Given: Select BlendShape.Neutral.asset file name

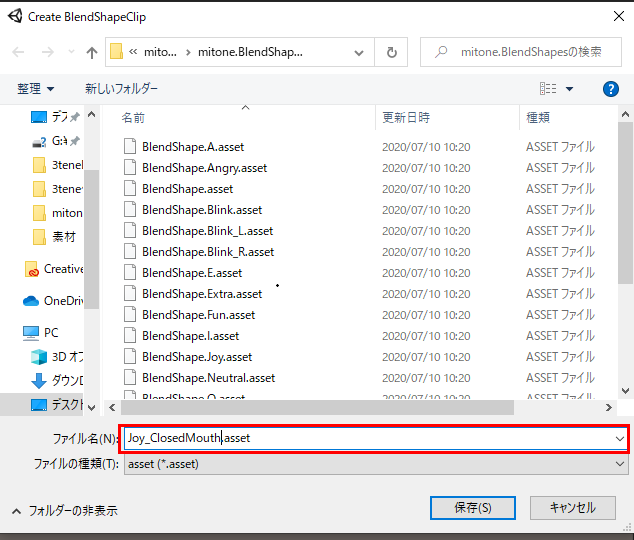Looking at the screenshot, I should point(208,378).
